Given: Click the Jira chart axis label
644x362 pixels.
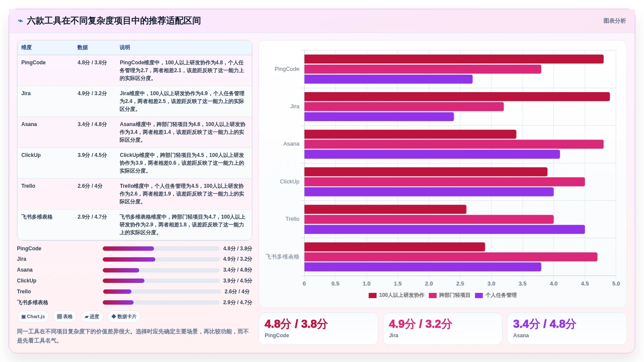Looking at the screenshot, I should point(295,106).
